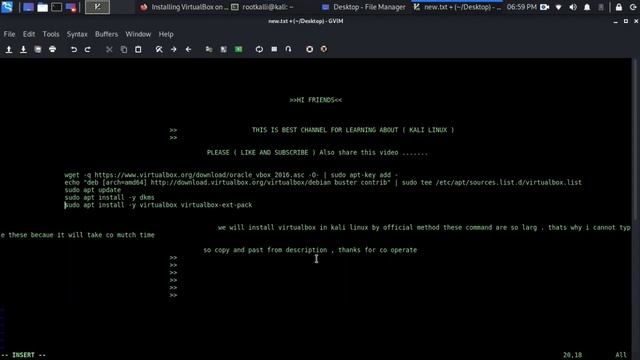Click the Find Next arrow icon
The width and height of the screenshot is (640, 360).
[173, 49]
